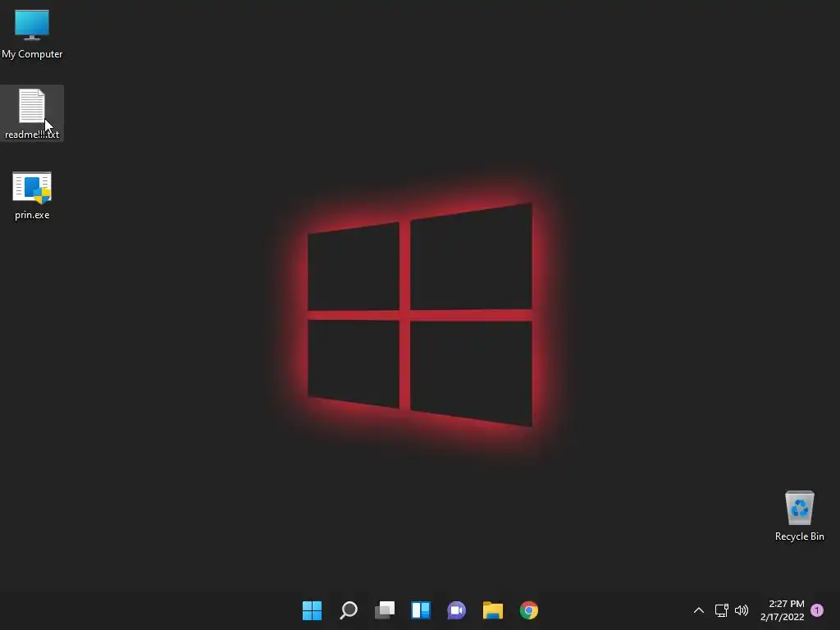The height and width of the screenshot is (630, 840).
Task: Launch the Teams Chat taskbar icon
Action: (456, 610)
